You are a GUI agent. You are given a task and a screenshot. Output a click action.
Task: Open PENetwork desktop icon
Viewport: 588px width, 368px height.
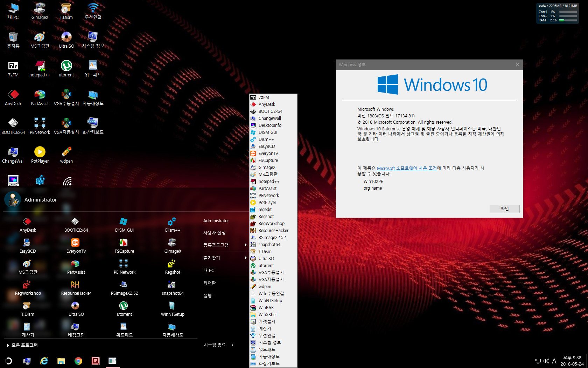pyautogui.click(x=40, y=126)
